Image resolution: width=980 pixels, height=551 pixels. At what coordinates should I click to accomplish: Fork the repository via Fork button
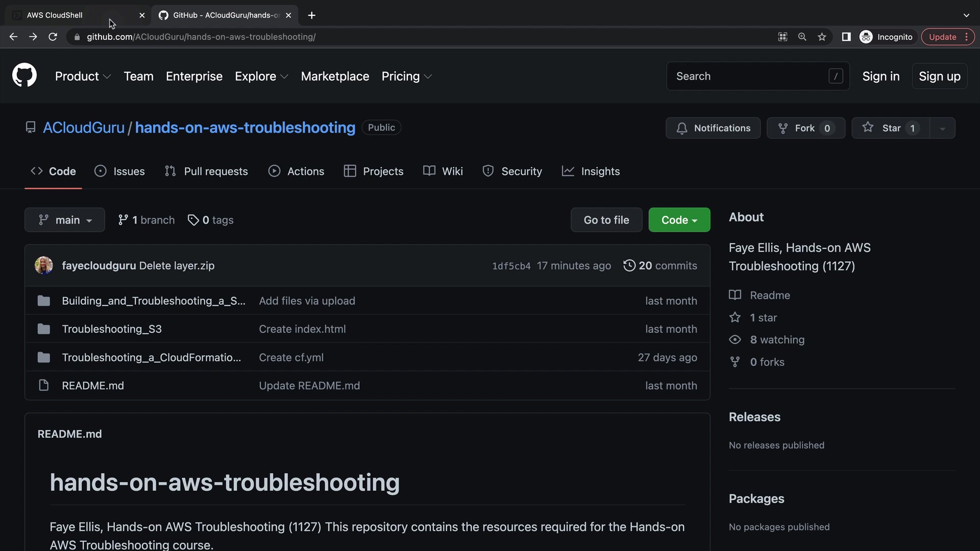point(805,128)
